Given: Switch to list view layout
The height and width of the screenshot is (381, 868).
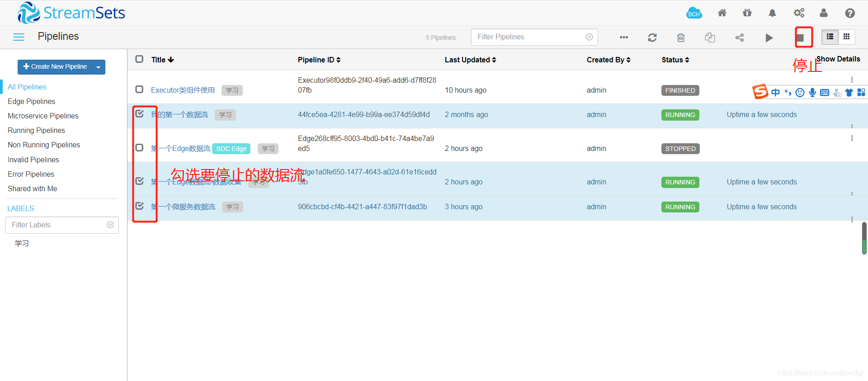Looking at the screenshot, I should point(830,37).
